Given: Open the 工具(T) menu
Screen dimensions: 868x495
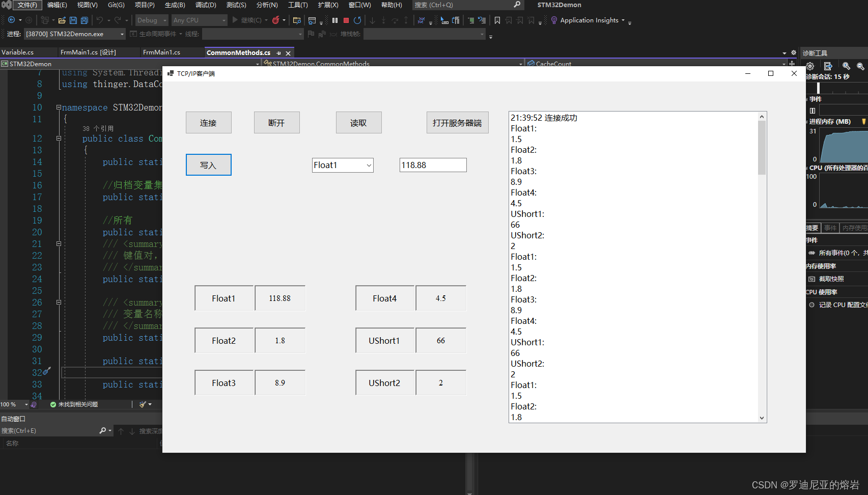Looking at the screenshot, I should [x=298, y=5].
